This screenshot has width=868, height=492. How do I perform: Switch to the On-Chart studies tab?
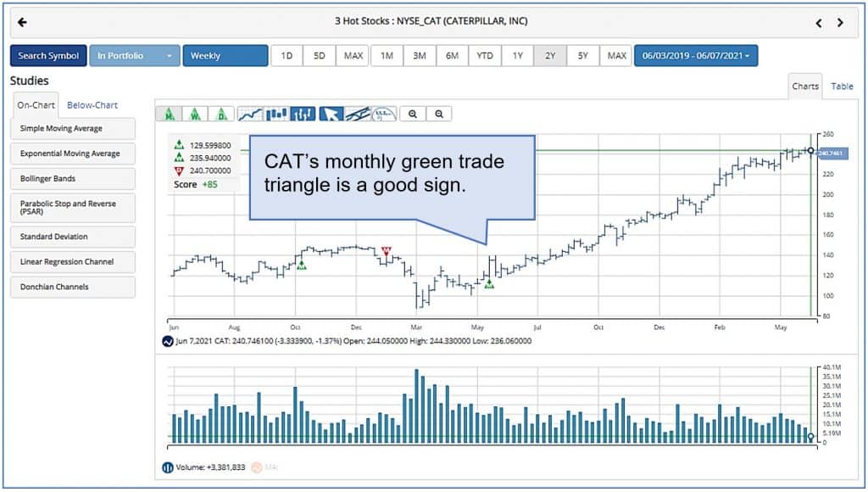tap(36, 105)
